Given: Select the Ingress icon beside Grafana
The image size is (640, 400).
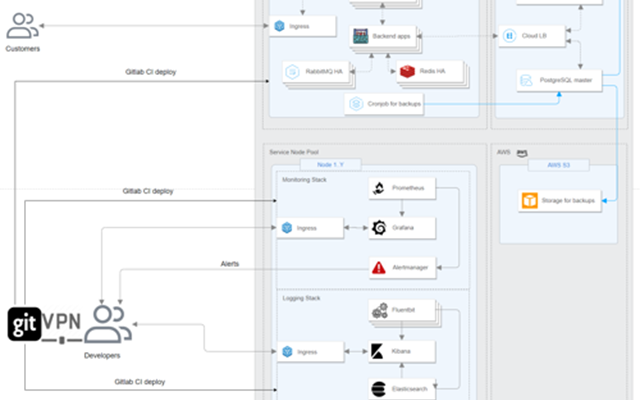Looking at the screenshot, I should coord(287,228).
